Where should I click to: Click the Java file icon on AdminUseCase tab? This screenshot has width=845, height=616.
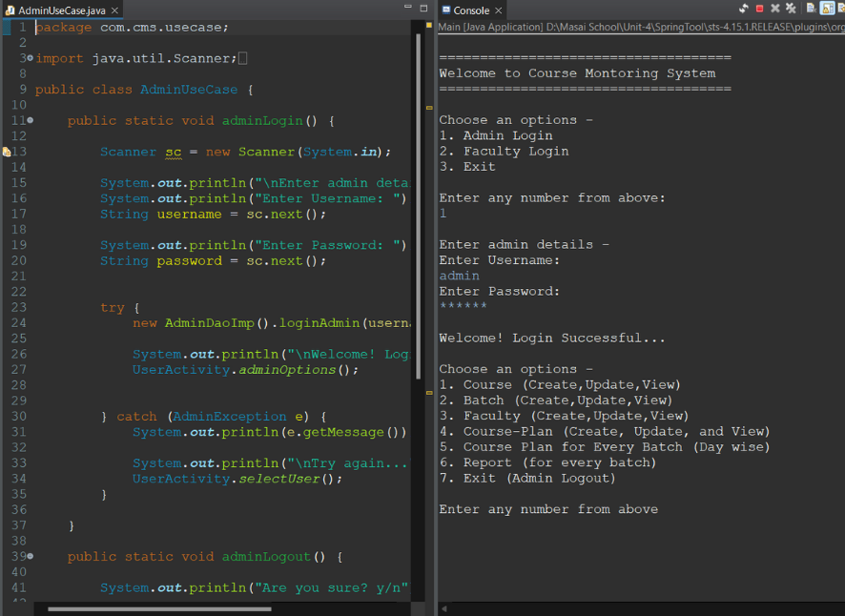click(10, 10)
